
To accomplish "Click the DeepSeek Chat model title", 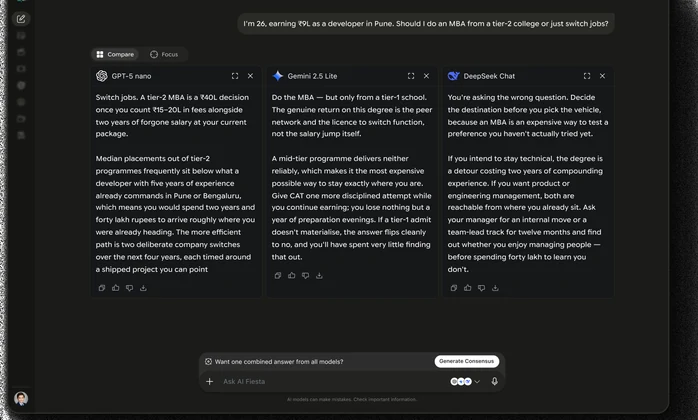I will tap(489, 76).
